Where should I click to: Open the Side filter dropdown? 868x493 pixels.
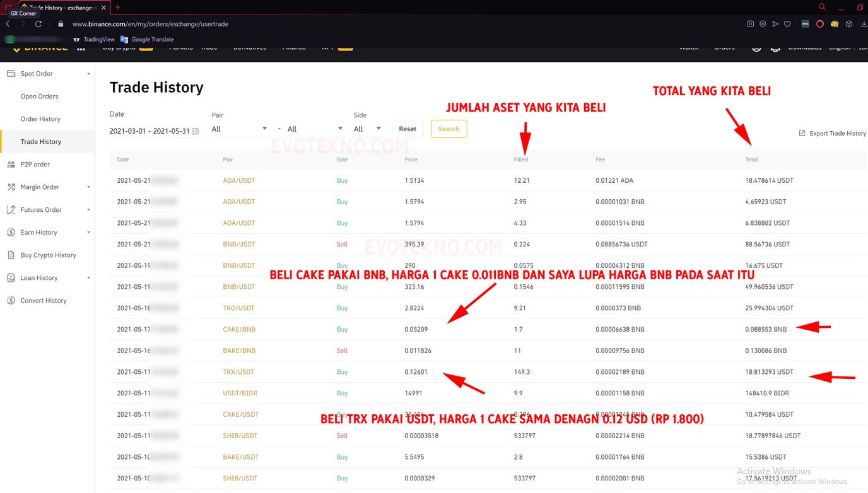(x=367, y=129)
